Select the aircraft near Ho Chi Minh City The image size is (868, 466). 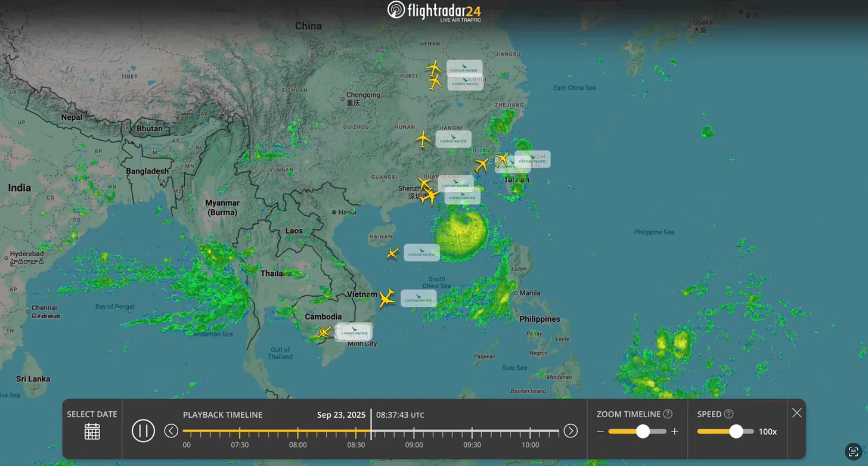(x=324, y=332)
